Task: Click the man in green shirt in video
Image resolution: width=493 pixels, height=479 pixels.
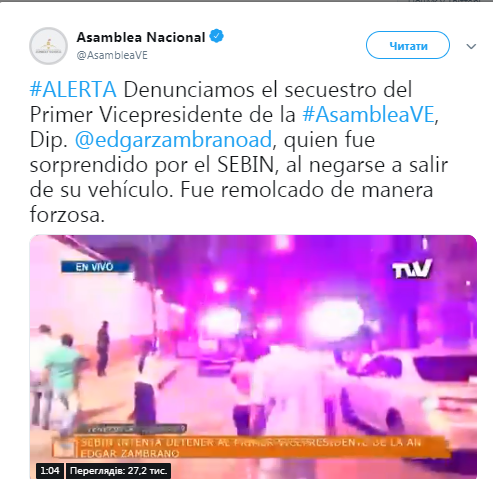Action: coord(64,378)
